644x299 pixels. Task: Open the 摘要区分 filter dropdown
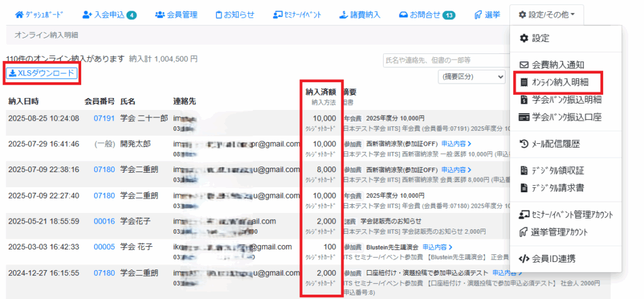click(x=471, y=77)
